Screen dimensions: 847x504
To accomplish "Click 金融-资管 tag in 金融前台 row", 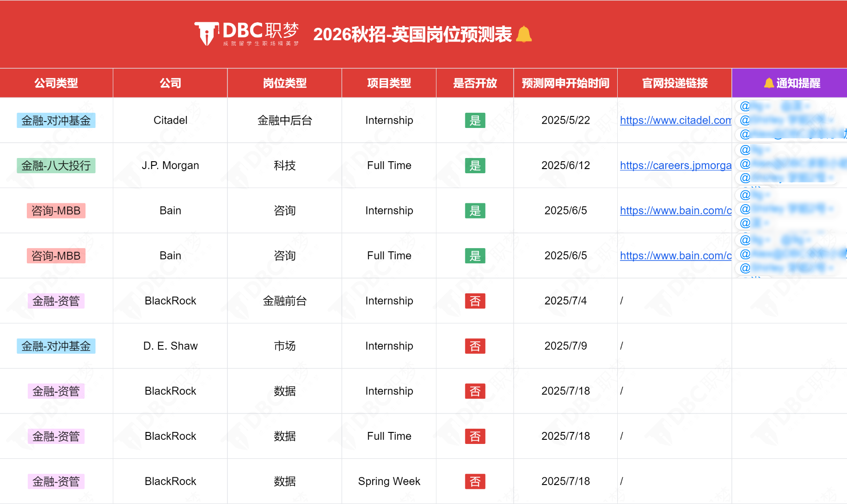I will pos(56,301).
